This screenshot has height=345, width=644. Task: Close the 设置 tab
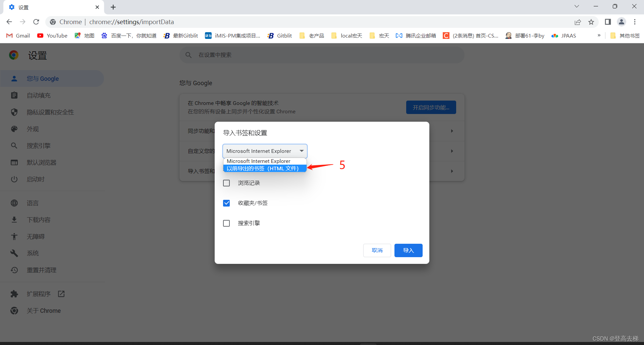[x=97, y=7]
